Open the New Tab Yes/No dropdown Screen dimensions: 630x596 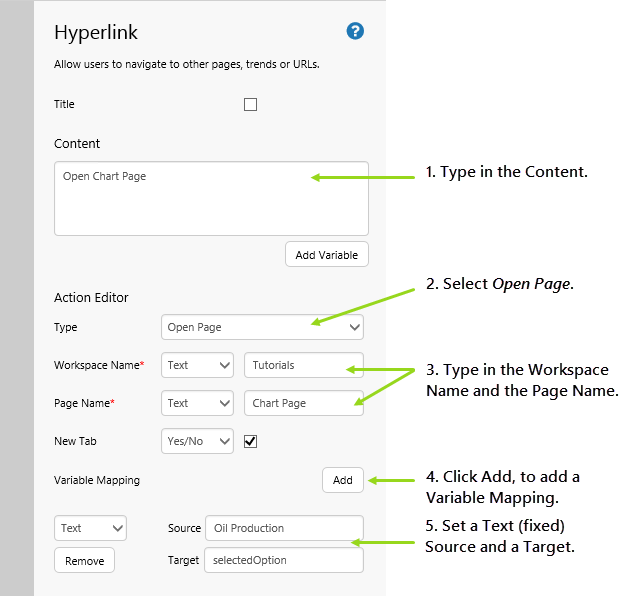(x=197, y=441)
